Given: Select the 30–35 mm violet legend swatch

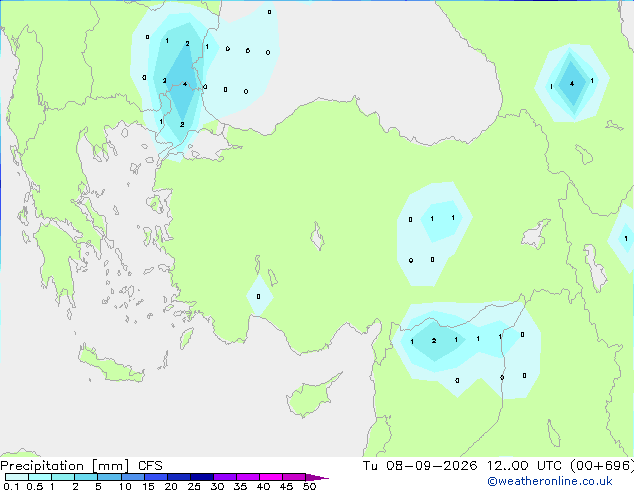Looking at the screenshot, I should coord(225,477).
